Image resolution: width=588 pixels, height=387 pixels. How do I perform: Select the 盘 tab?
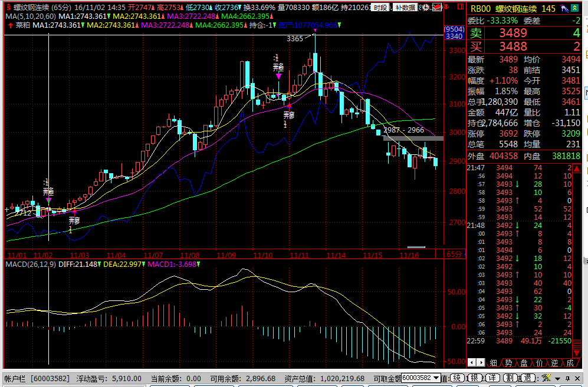pyautogui.click(x=524, y=362)
